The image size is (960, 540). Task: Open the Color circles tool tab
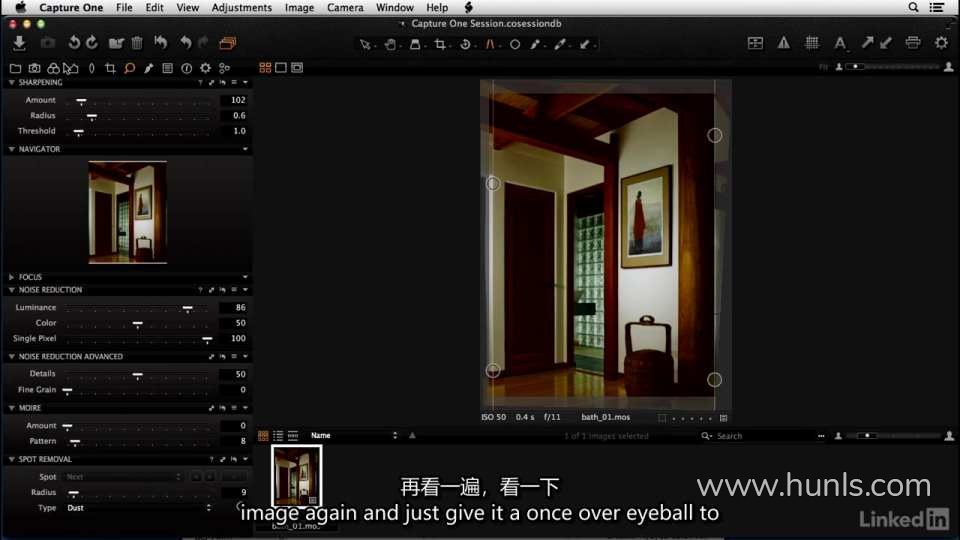click(x=53, y=68)
